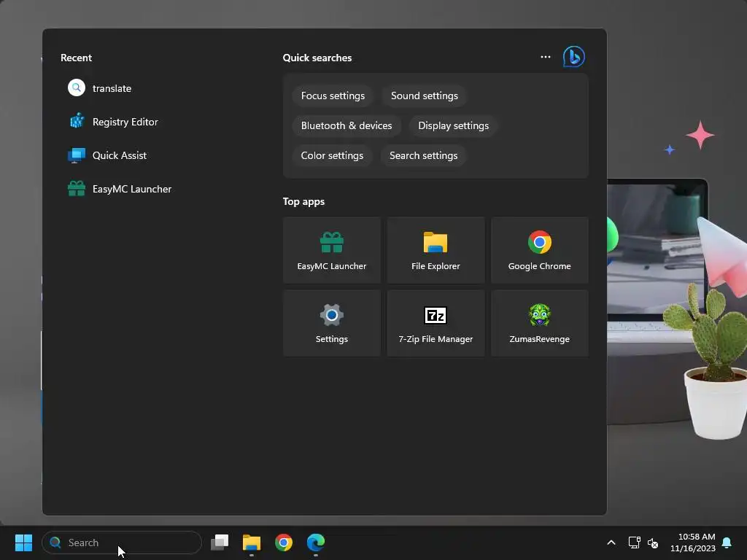Click the Registry Editor cube icon
The width and height of the screenshot is (747, 560).
click(x=77, y=122)
